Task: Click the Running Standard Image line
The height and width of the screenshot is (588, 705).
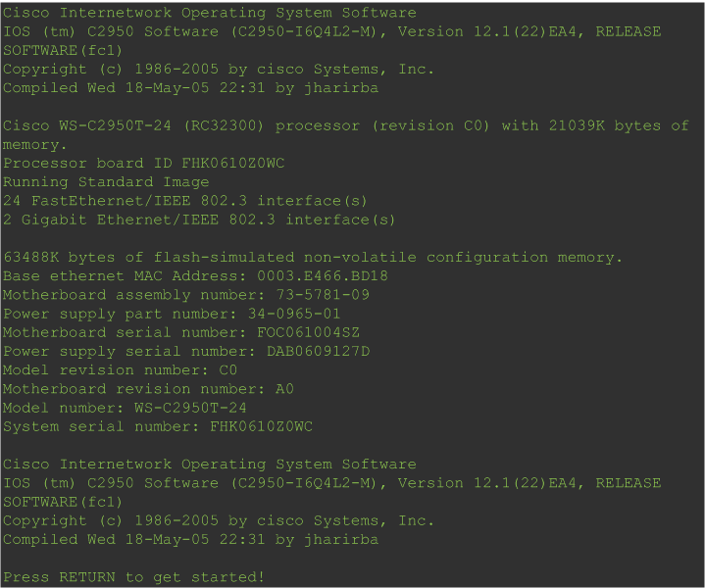Action: coord(106,181)
